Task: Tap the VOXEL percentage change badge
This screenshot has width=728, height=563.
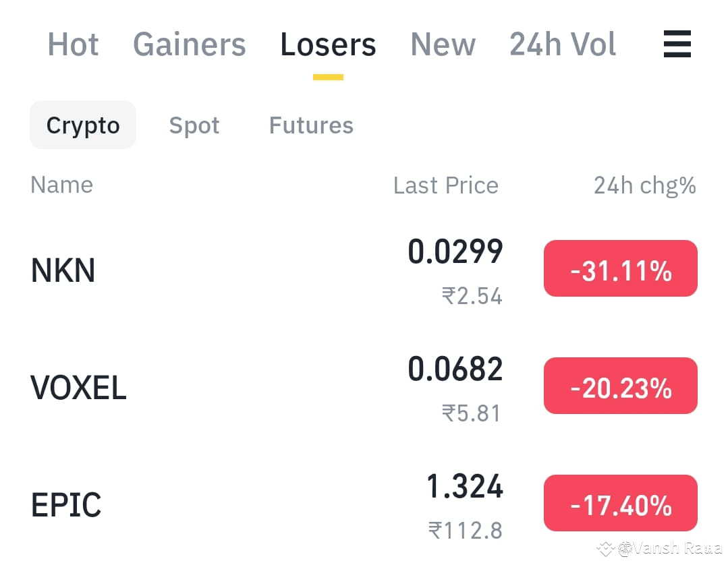Action: pyautogui.click(x=620, y=385)
